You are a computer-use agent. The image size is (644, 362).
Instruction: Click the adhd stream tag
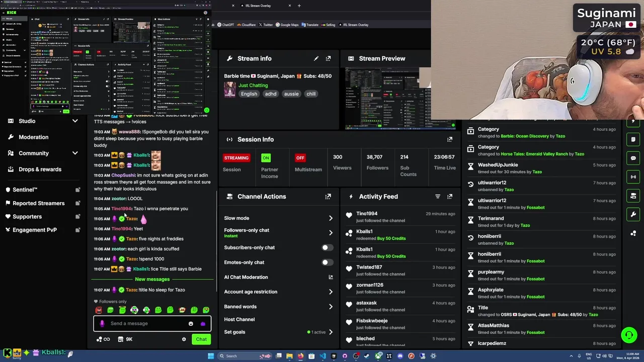coord(271,94)
